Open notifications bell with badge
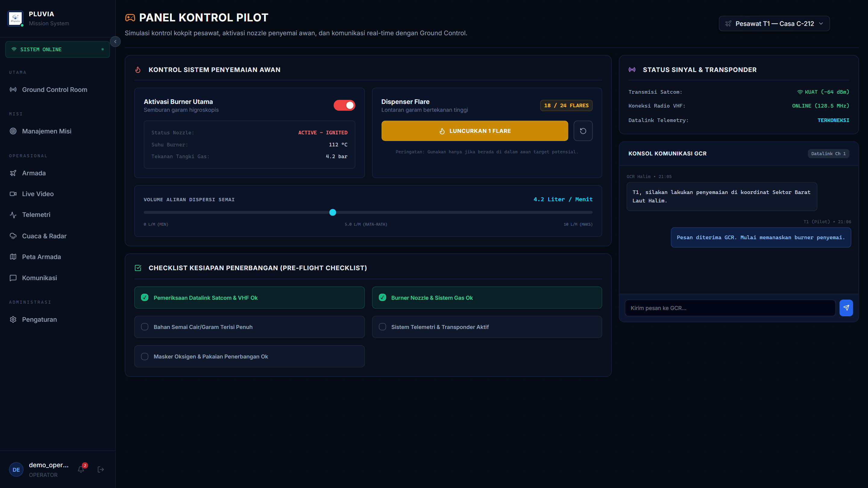 [81, 469]
